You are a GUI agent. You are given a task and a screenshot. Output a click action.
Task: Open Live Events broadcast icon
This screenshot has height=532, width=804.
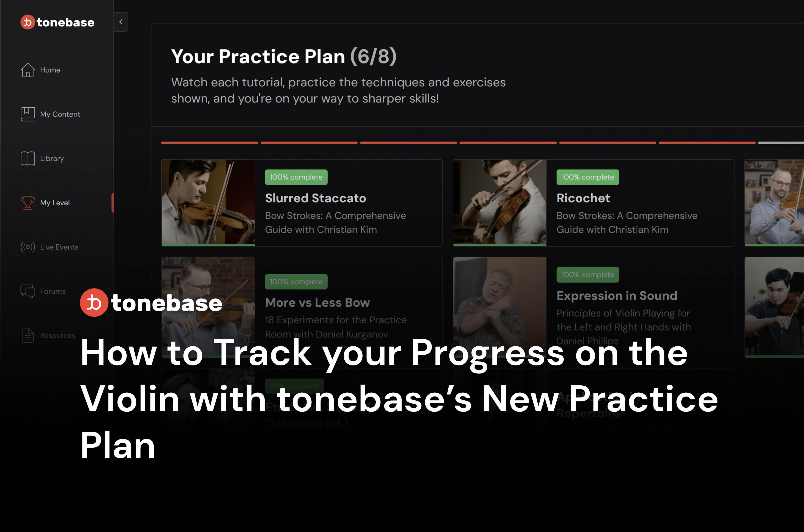[28, 246]
